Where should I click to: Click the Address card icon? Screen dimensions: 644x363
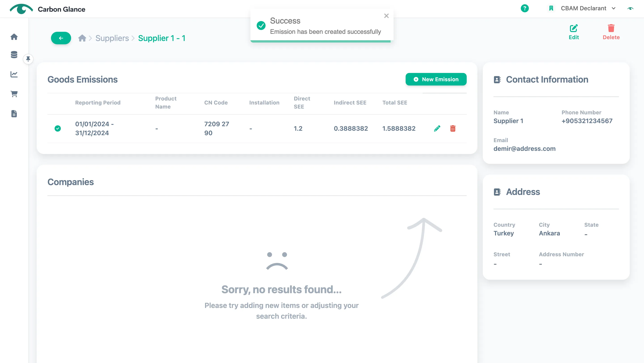(x=497, y=192)
